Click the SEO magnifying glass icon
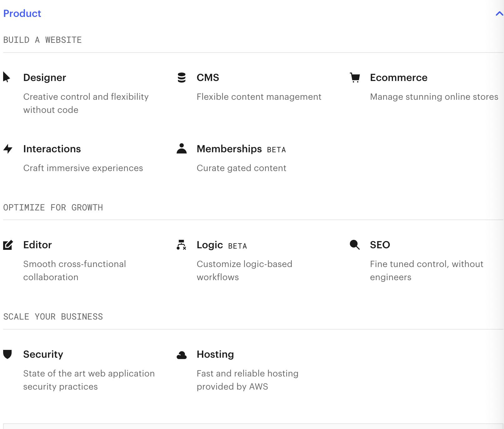This screenshot has height=429, width=504. (355, 245)
